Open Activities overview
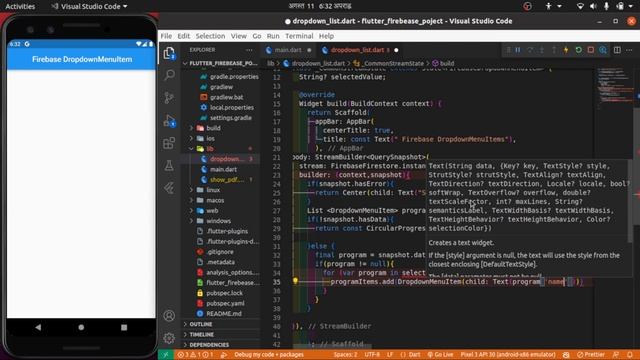 20,6
